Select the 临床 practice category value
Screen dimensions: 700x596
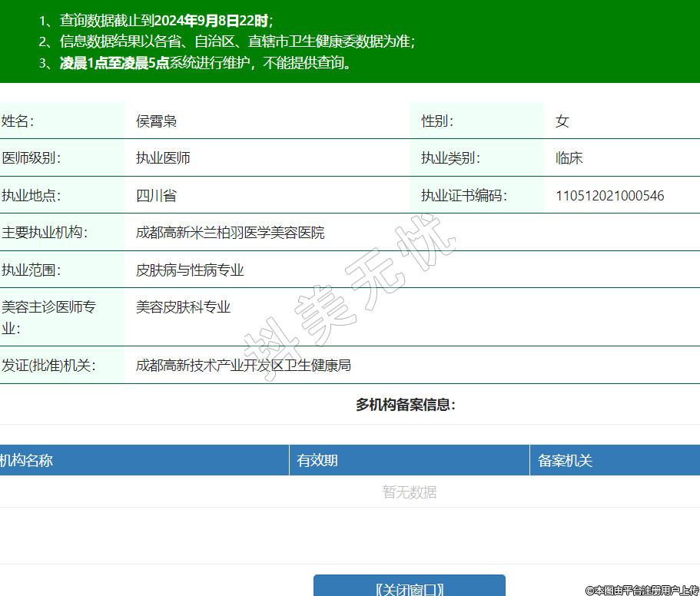point(569,158)
